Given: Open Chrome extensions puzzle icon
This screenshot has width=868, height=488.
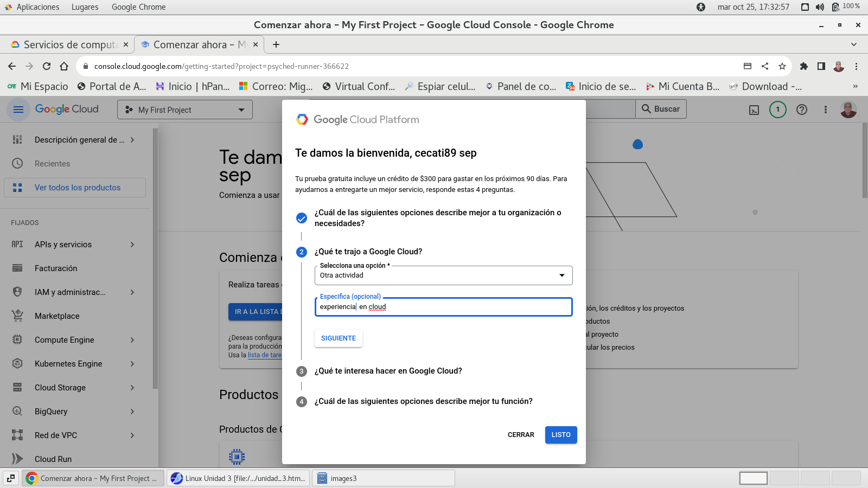Looking at the screenshot, I should tap(804, 66).
